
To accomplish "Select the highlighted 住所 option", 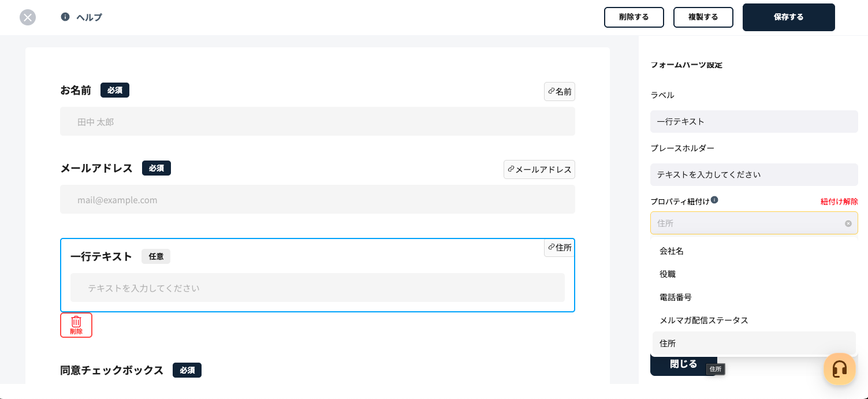I will (x=754, y=343).
